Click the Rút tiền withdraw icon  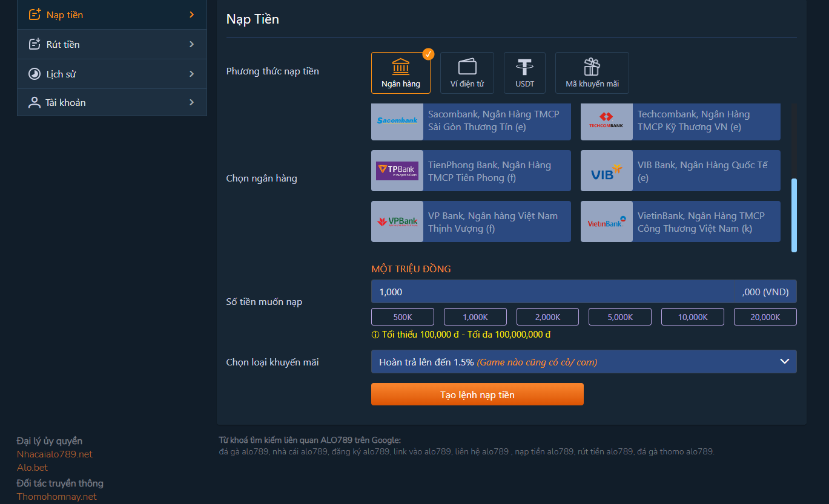[x=35, y=44]
